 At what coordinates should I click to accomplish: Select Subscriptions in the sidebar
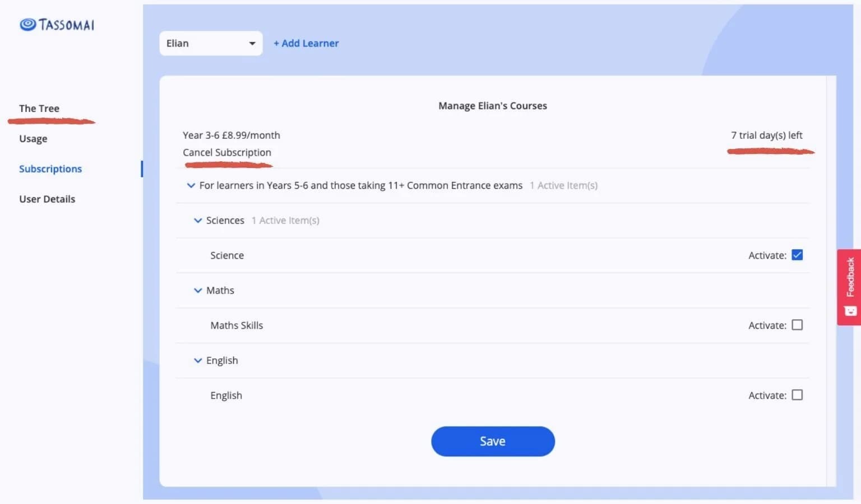pos(50,169)
